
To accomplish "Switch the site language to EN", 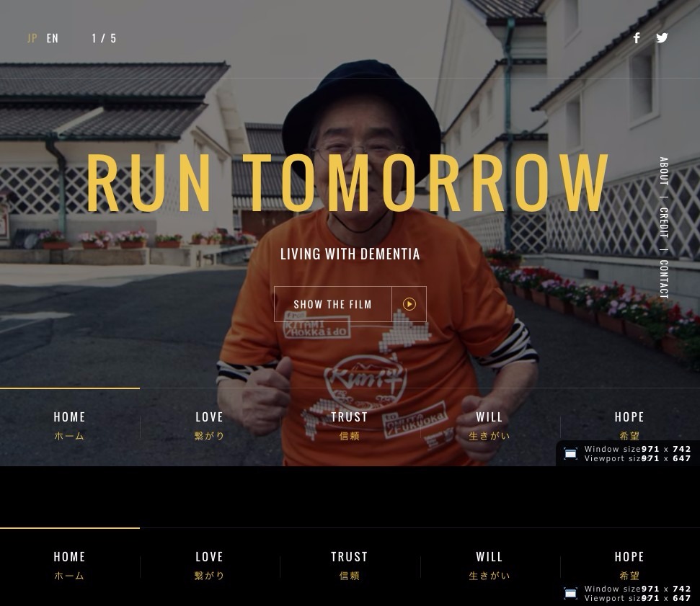I will pos(51,37).
